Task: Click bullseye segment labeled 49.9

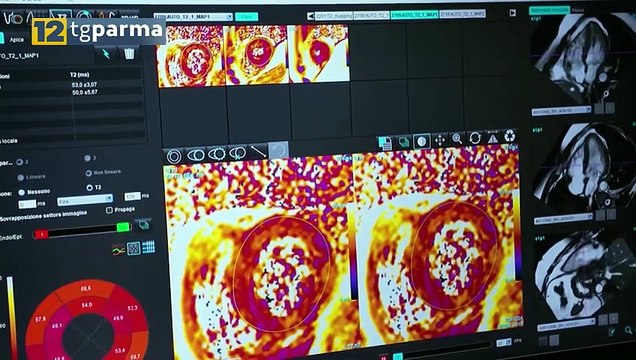Action: [x=118, y=319]
